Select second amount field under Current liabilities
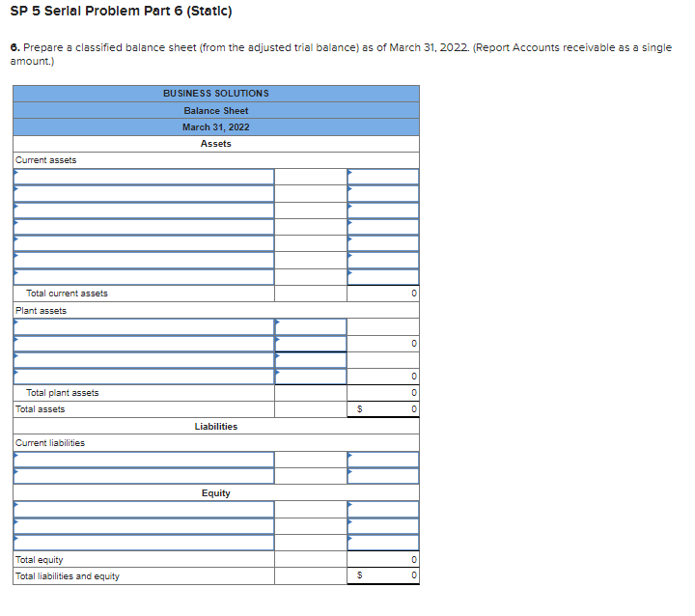 click(x=383, y=476)
